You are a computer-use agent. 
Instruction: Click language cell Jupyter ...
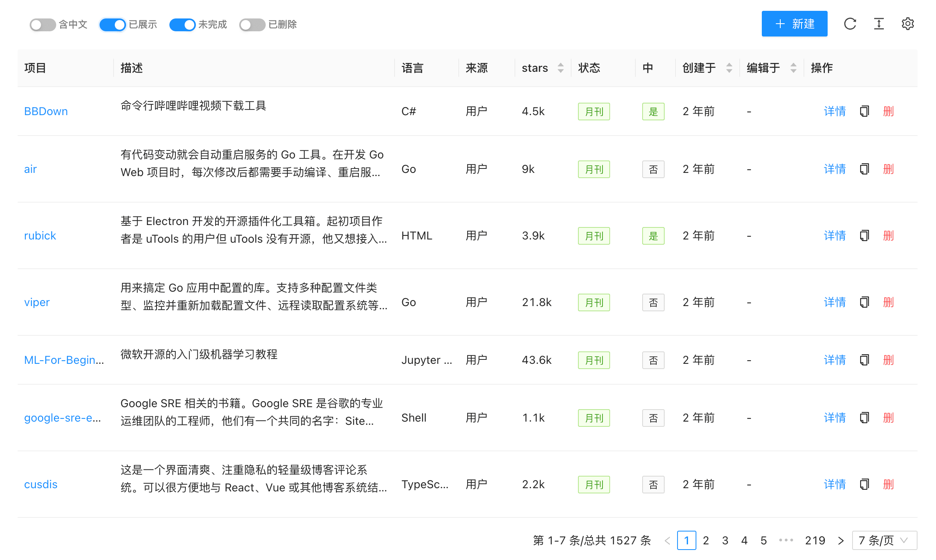427,360
